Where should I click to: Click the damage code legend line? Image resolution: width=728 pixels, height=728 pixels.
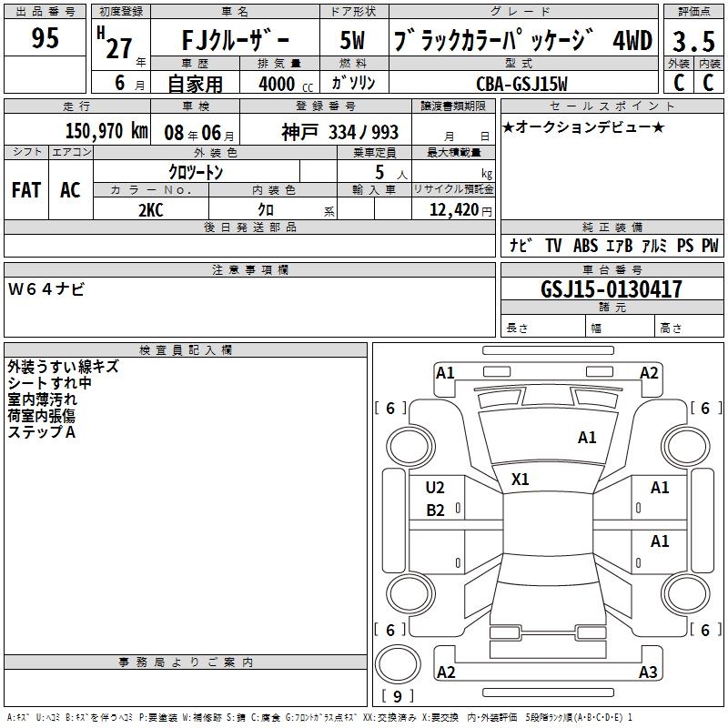point(319,717)
